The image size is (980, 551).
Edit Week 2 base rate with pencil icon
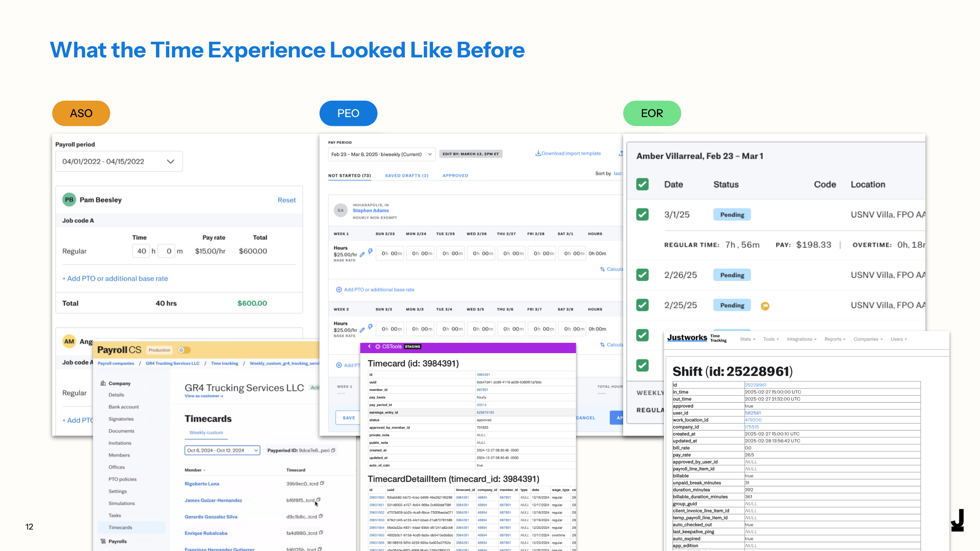pos(362,330)
